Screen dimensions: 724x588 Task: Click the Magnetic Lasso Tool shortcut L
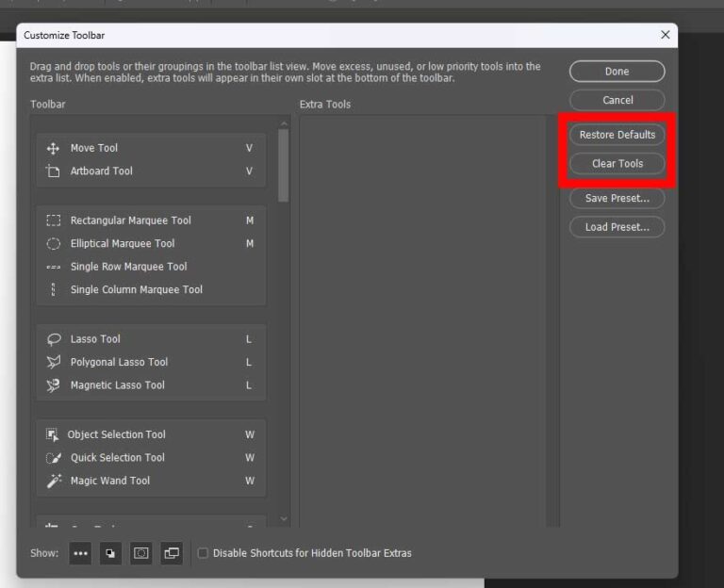coord(249,385)
